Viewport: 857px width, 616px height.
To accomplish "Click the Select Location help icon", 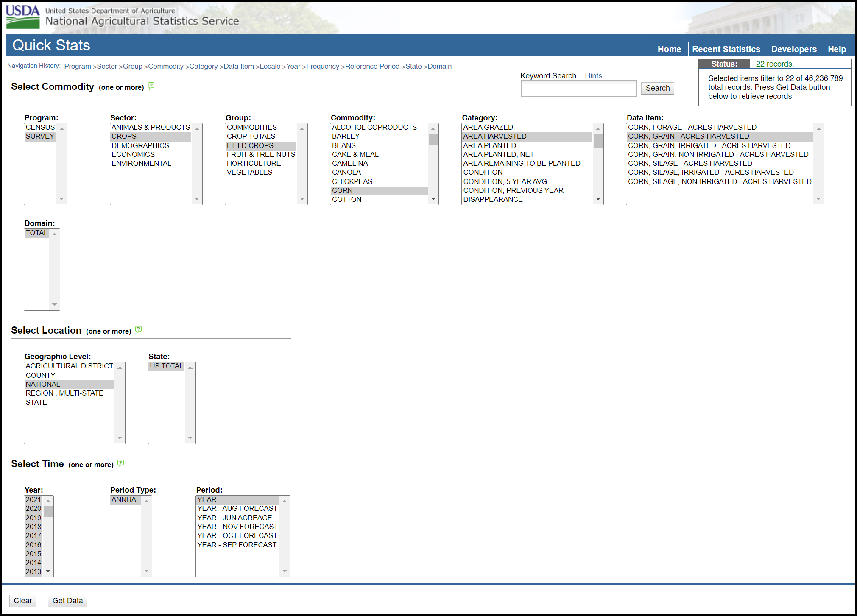I will coord(138,329).
